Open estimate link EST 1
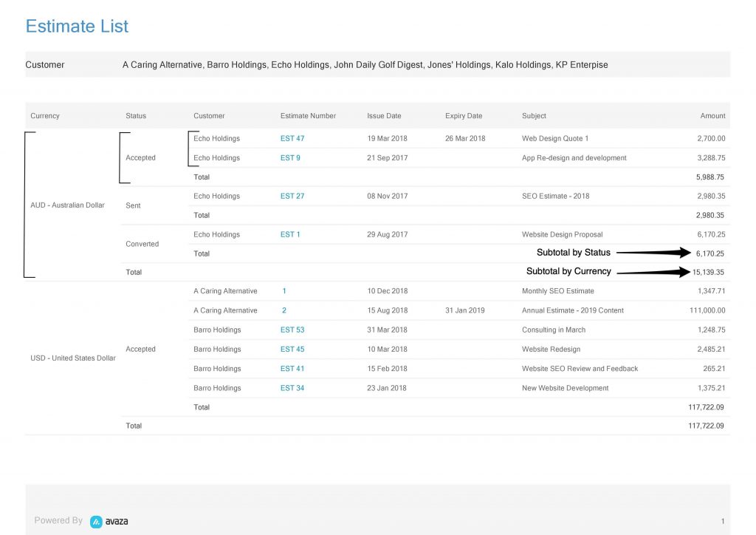The image size is (756, 535). pos(290,234)
